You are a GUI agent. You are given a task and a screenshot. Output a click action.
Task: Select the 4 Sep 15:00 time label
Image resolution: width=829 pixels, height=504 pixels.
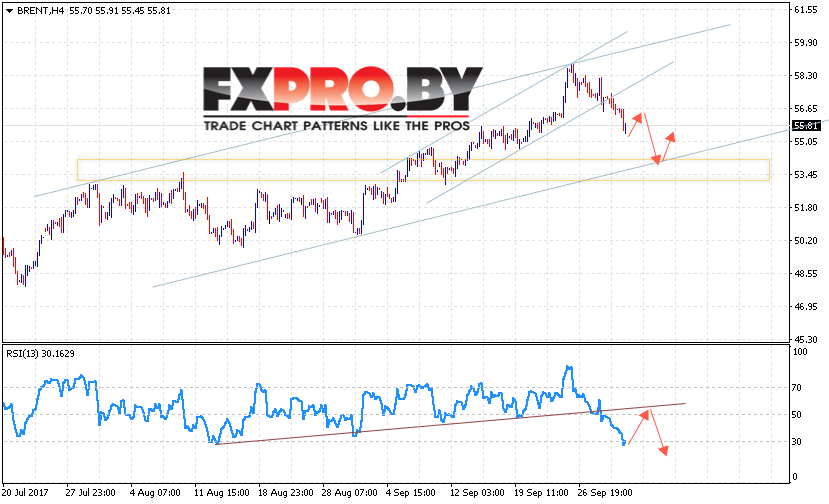(411, 493)
